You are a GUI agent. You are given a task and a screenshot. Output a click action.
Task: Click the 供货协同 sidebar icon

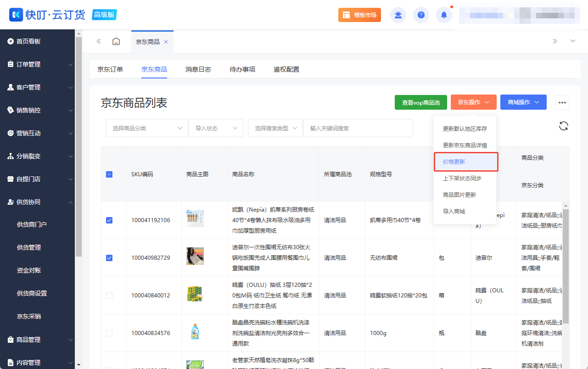point(10,202)
